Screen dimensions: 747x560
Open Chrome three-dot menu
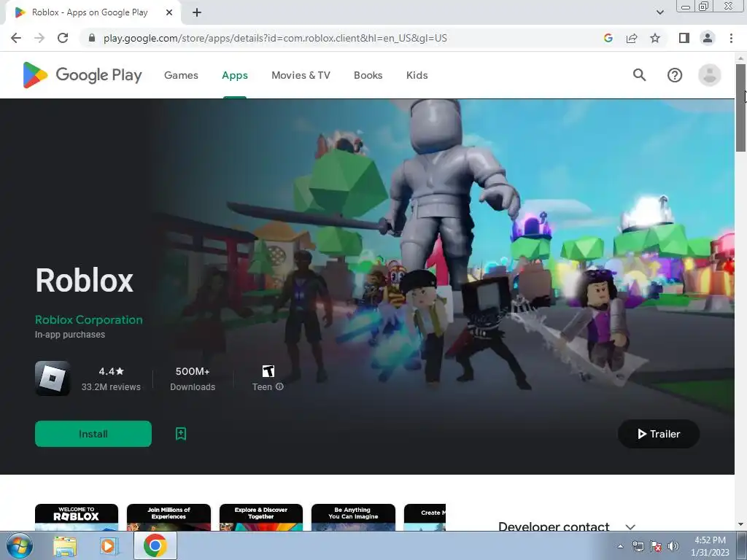pos(731,38)
